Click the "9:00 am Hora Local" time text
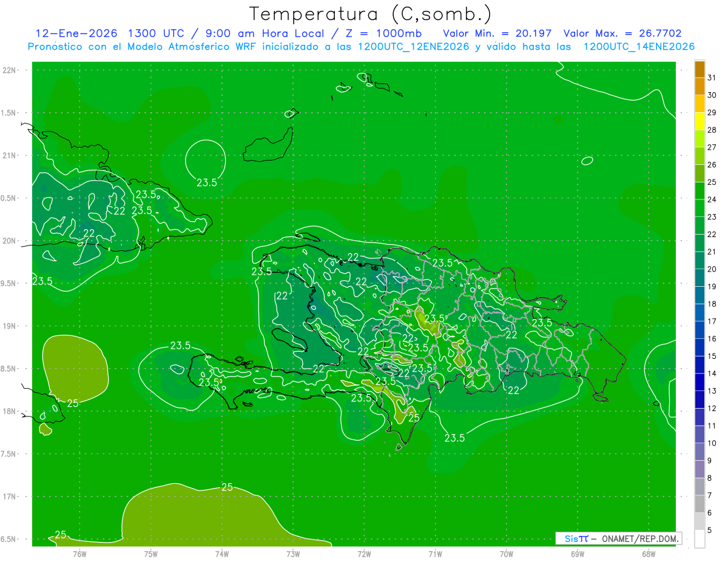The height and width of the screenshot is (562, 728). coord(262,33)
